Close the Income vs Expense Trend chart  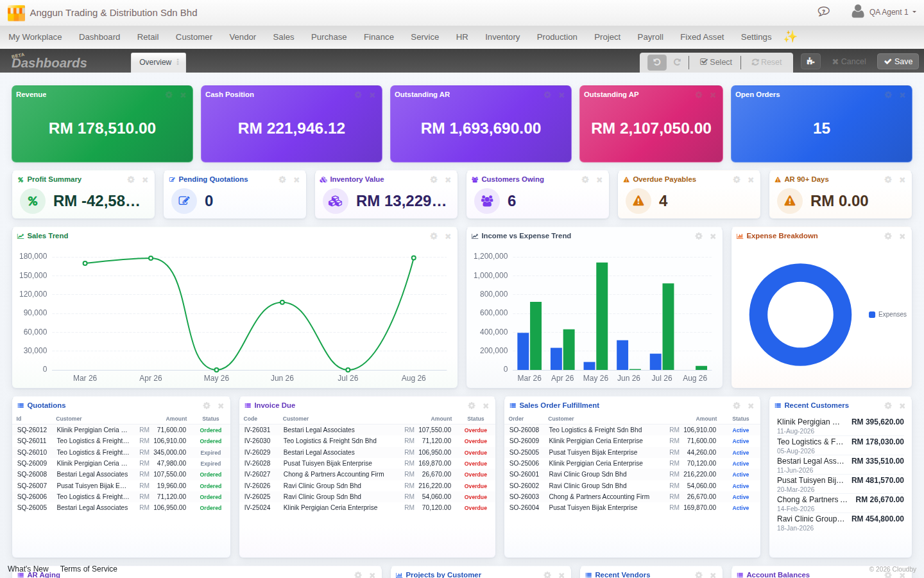click(713, 236)
